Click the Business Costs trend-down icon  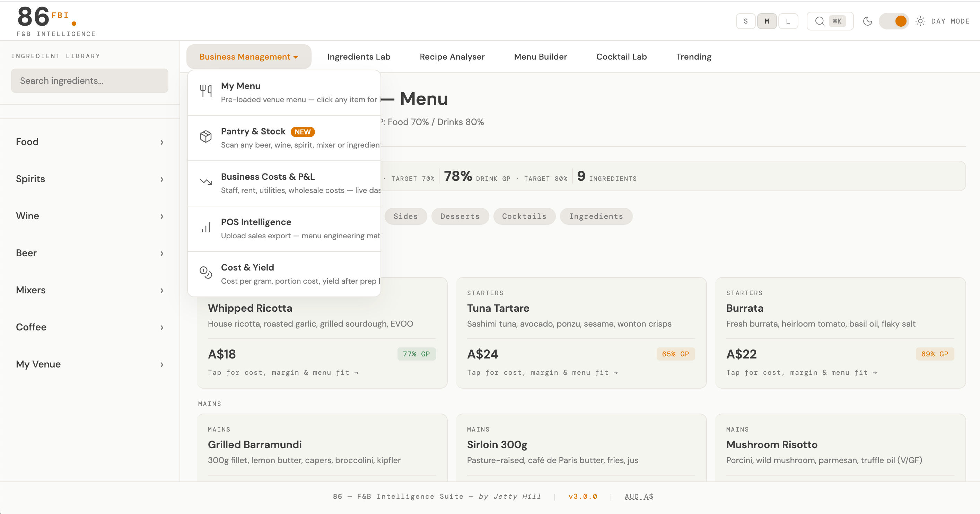tap(206, 182)
